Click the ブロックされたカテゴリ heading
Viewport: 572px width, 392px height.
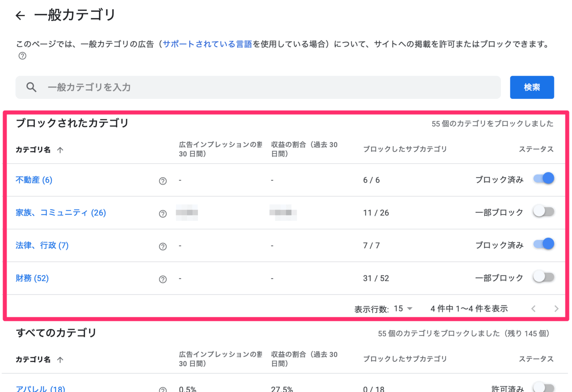point(72,123)
